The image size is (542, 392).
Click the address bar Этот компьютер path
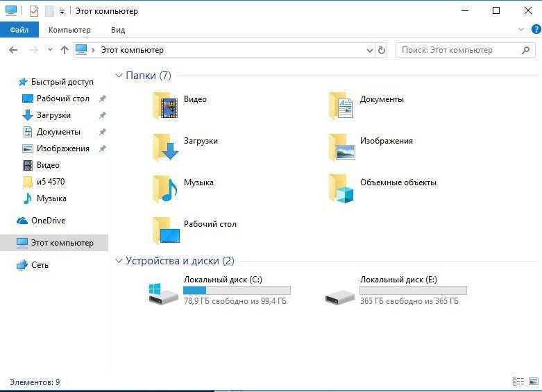(132, 50)
